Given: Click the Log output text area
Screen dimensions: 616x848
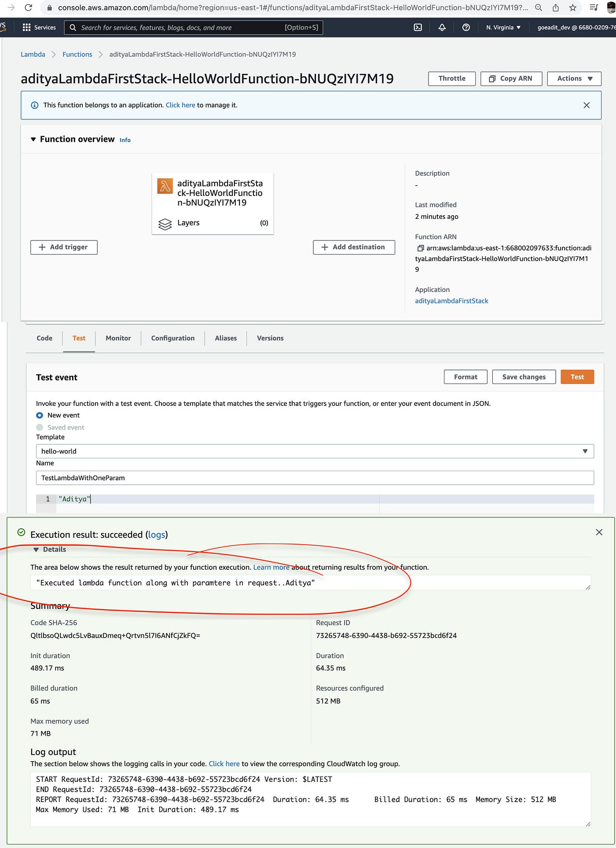Looking at the screenshot, I should (311, 799).
